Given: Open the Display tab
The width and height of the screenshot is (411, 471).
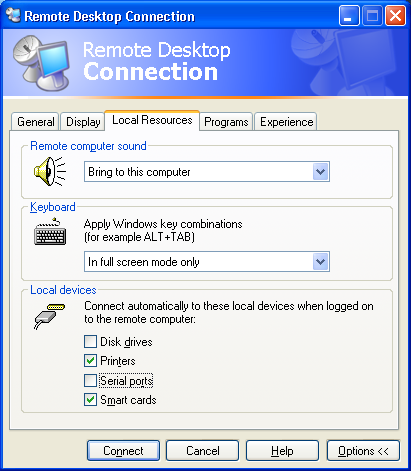Looking at the screenshot, I should (83, 122).
